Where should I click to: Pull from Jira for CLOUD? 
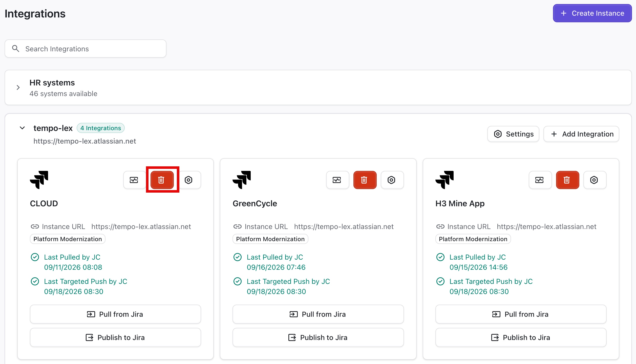[115, 314]
